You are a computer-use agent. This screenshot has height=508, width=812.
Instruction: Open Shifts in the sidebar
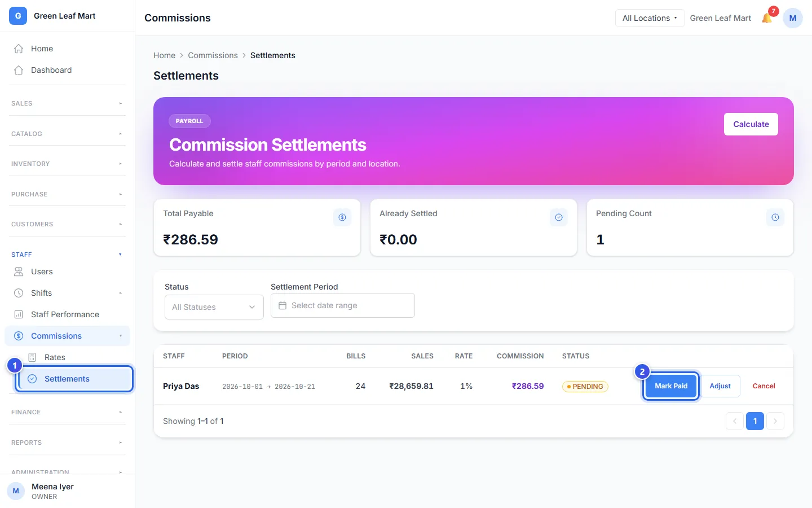point(67,293)
